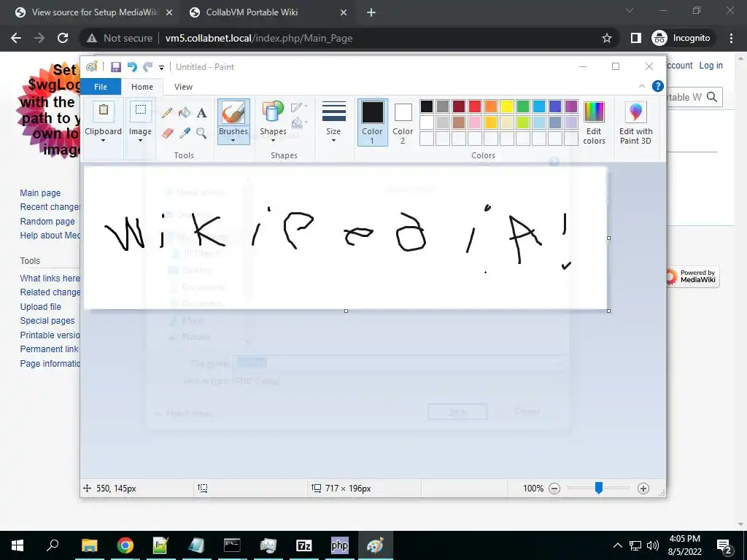Open the Customize Quick Access Toolbar dropdown
The height and width of the screenshot is (560, 747).
161,68
